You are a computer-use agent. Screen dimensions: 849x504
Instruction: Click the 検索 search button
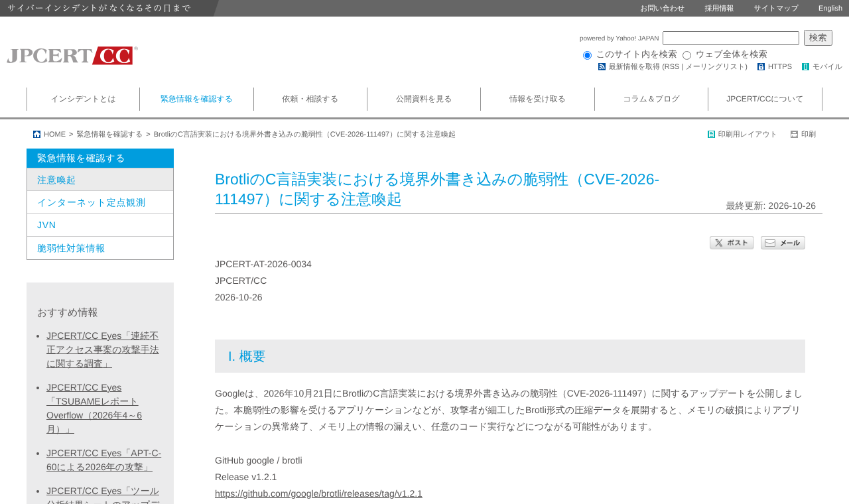coord(818,38)
